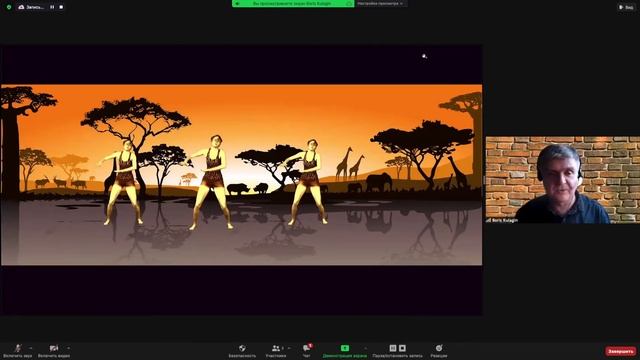This screenshot has width=640, height=360.
Task: Open the view options dropdown
Action: [x=380, y=4]
